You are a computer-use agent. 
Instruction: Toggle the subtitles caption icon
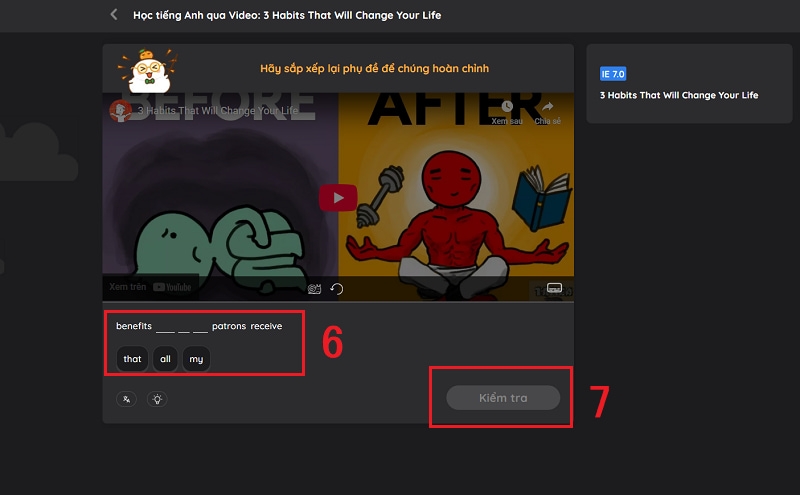(x=554, y=288)
